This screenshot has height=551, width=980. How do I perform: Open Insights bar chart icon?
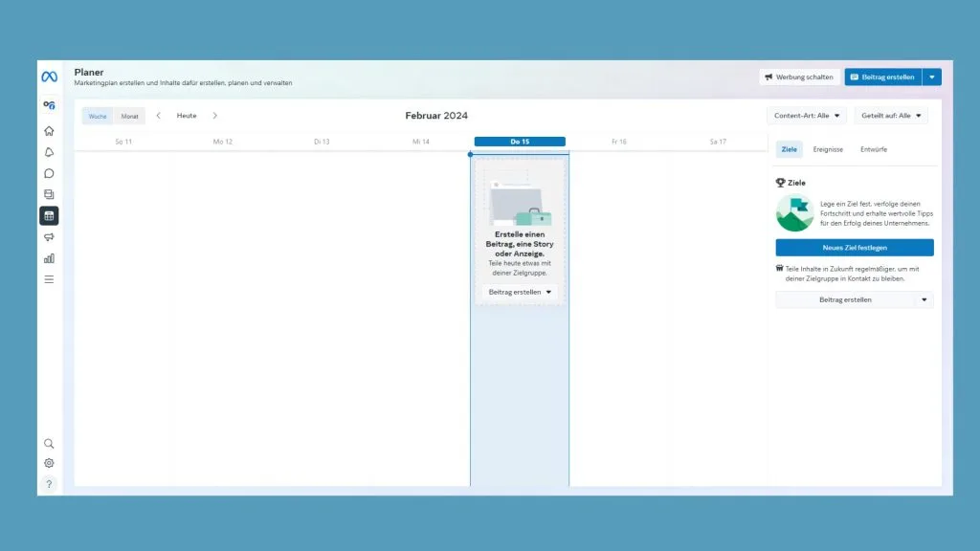tap(49, 258)
